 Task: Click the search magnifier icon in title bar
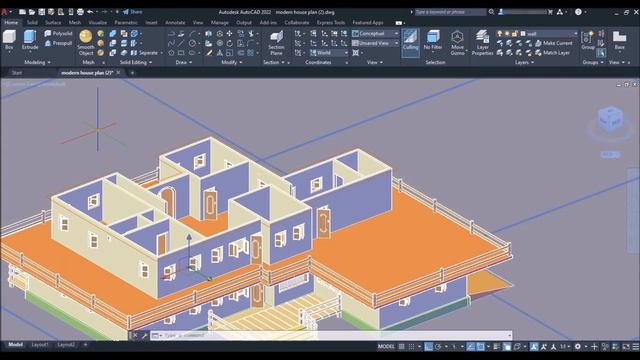[491, 12]
